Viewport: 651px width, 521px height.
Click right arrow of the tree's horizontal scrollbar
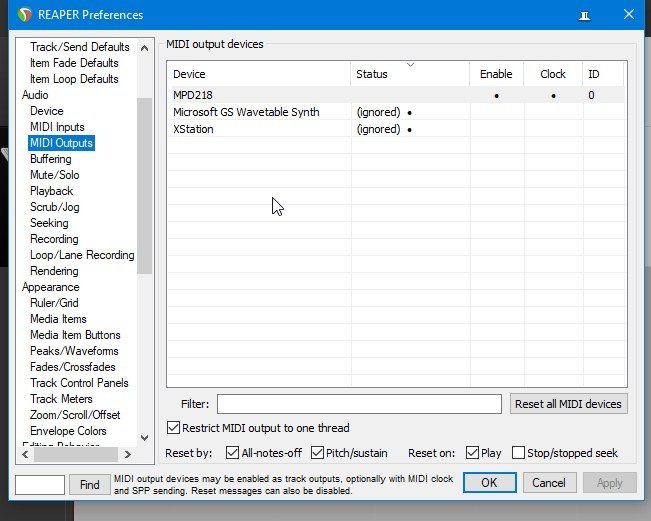coord(128,455)
